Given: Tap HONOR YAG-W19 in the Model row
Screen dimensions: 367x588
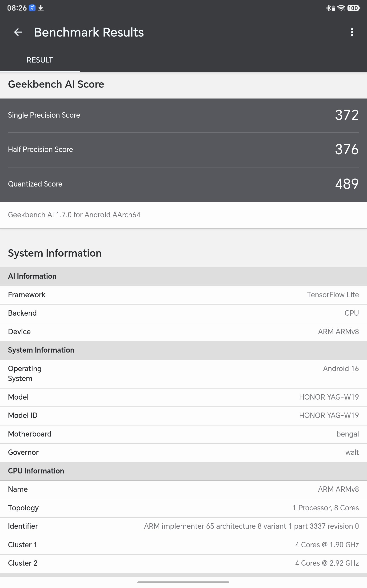Looking at the screenshot, I should (x=329, y=397).
